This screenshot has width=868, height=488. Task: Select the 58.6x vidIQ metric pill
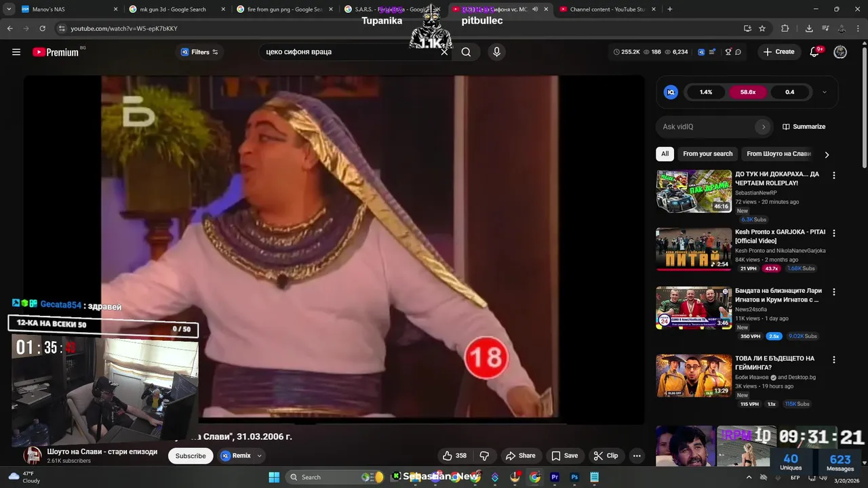748,92
